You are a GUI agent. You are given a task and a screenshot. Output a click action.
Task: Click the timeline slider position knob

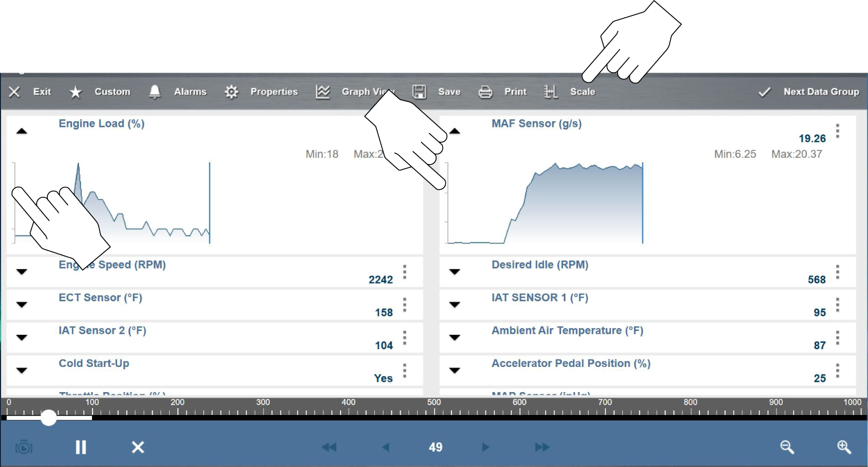click(x=49, y=418)
